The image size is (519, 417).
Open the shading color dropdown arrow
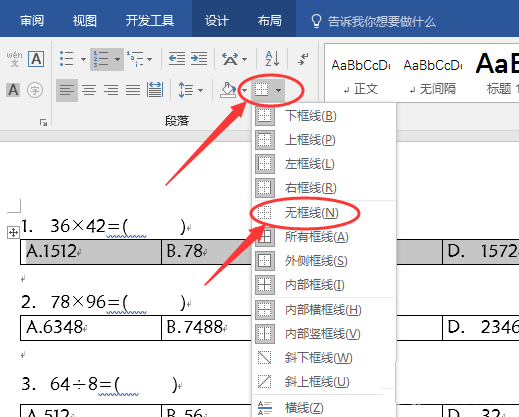pos(245,90)
